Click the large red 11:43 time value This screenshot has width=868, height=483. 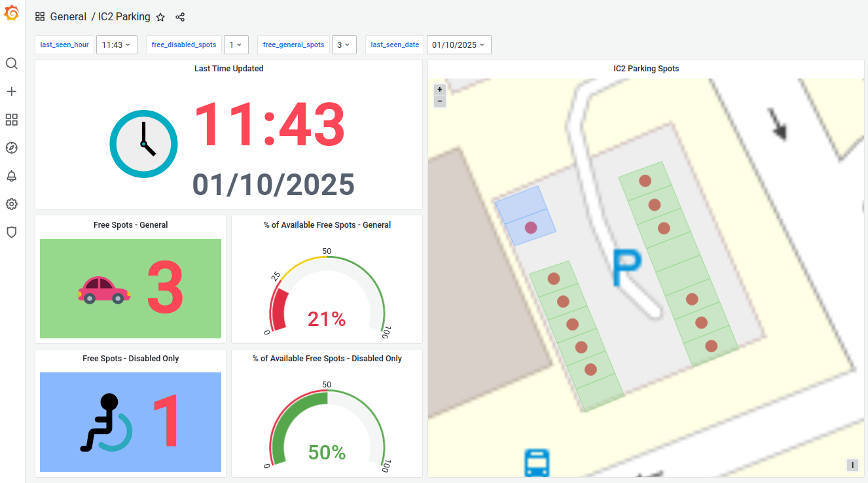point(269,124)
